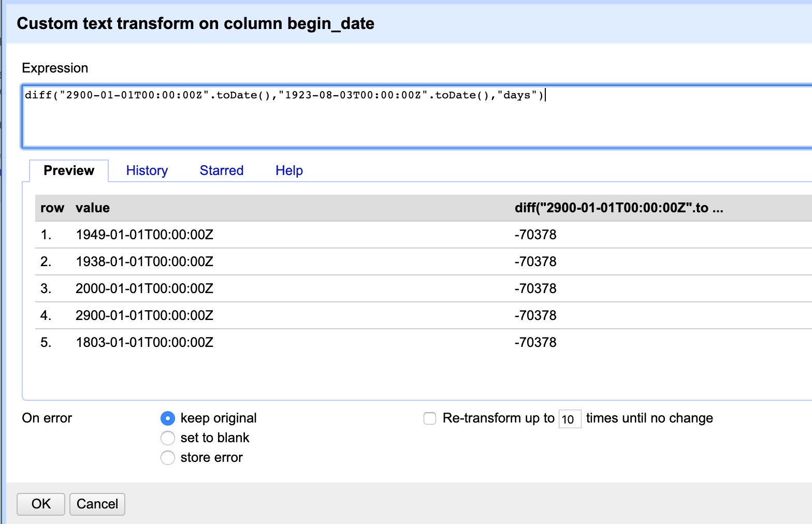Enable the Re-transform up to checkbox
The height and width of the screenshot is (524, 812).
pos(430,418)
